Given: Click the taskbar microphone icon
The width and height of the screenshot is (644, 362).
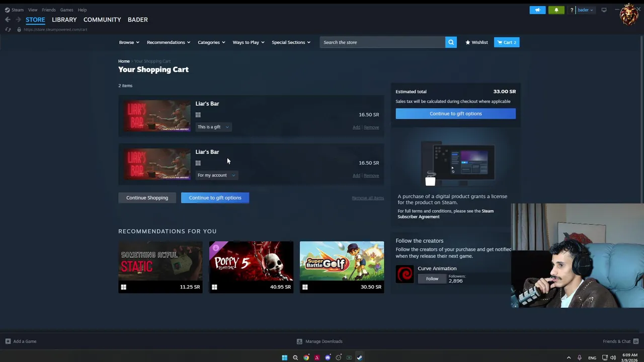Looking at the screenshot, I should (x=580, y=357).
